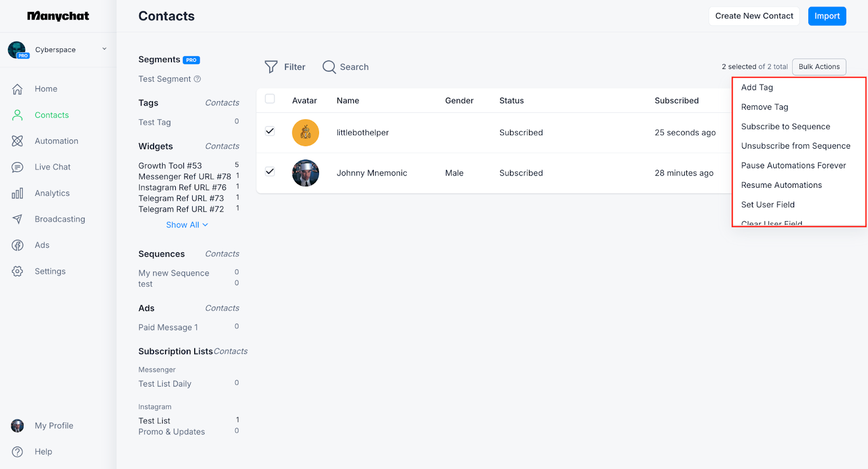Viewport: 868px width, 469px height.
Task: Click the Create New Contact button
Action: pos(754,16)
